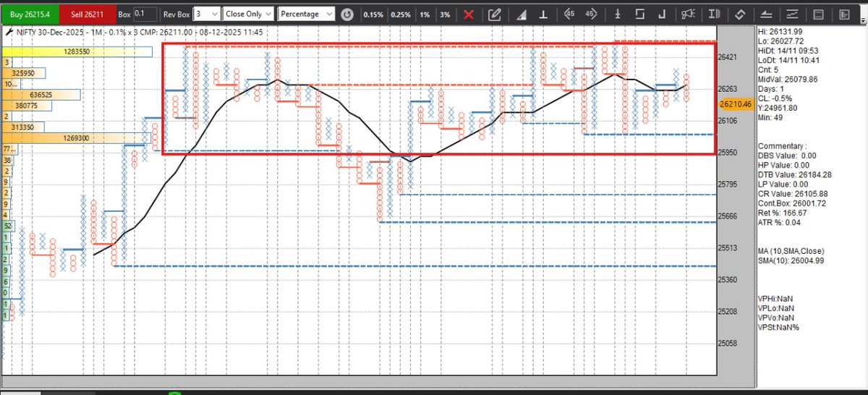Viewport: 868px width, 395px height.
Task: Click the right 45-degree trendline icon
Action: pos(590,14)
